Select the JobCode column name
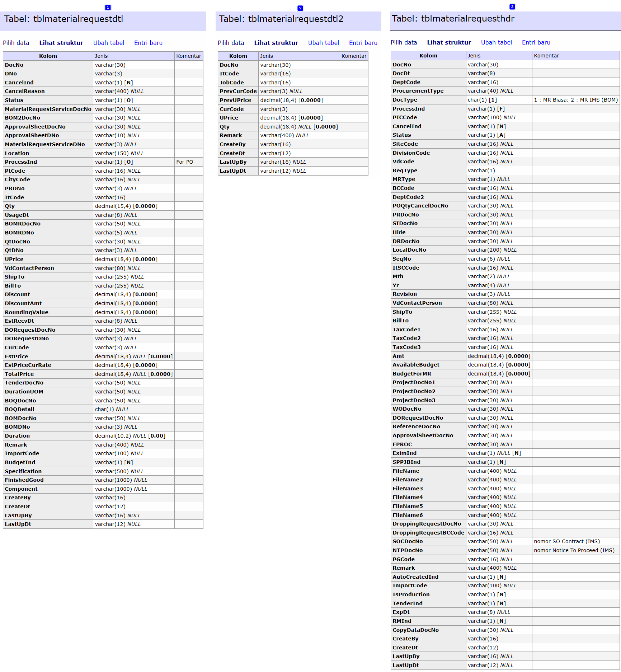This screenshot has width=621, height=672. pyautogui.click(x=232, y=83)
